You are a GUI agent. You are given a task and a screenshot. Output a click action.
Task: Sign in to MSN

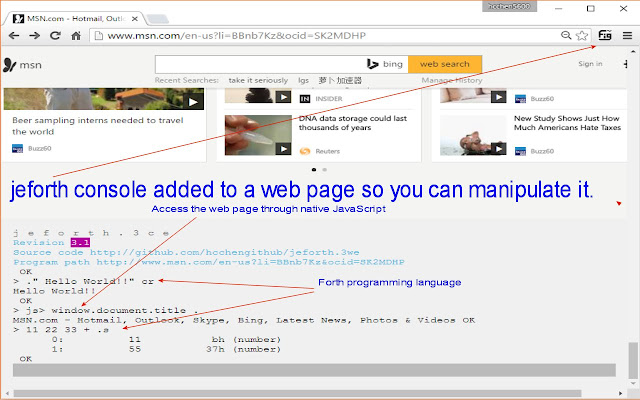click(x=590, y=64)
